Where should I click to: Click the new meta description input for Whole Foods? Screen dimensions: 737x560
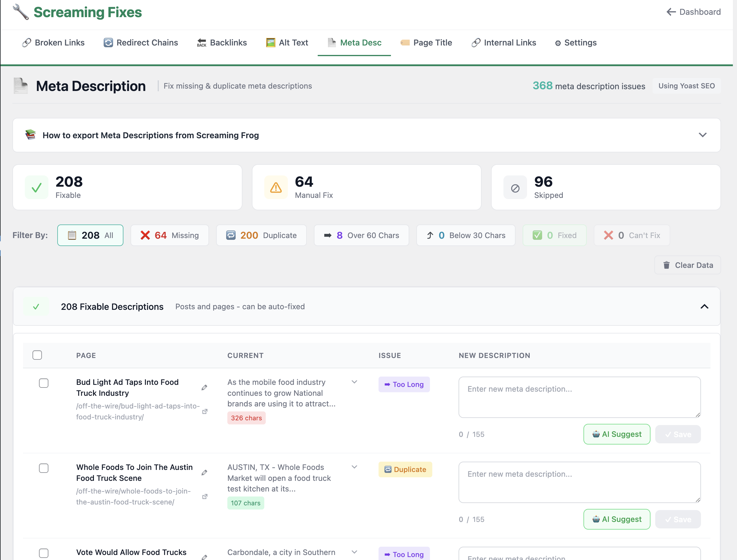coord(579,482)
